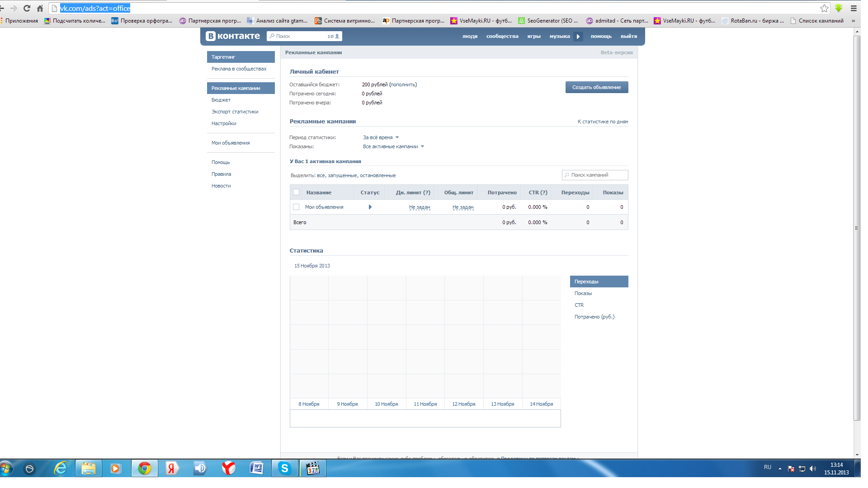Open Chrome menu hamburger button

pos(854,8)
